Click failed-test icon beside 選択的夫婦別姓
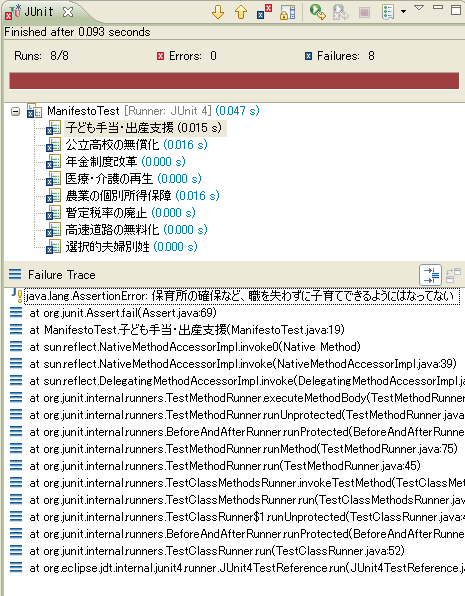The image size is (465, 596). [x=53, y=247]
